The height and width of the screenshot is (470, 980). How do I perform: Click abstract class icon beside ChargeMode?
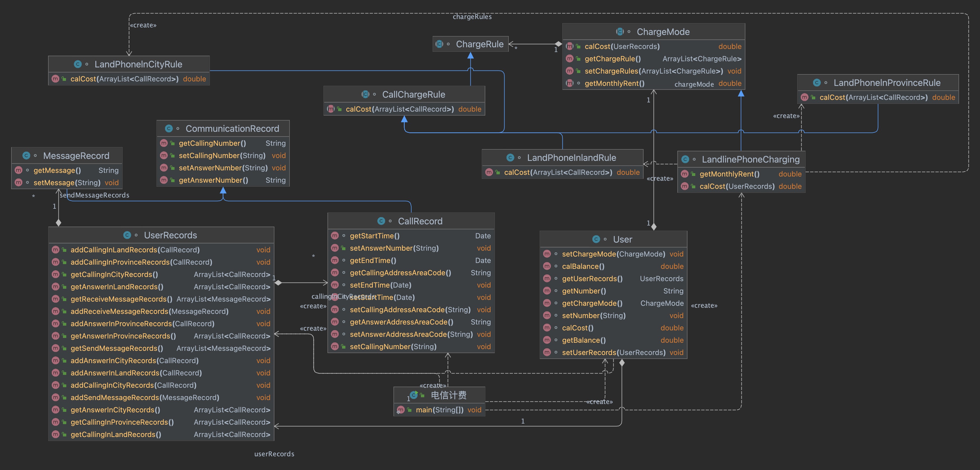(x=620, y=32)
